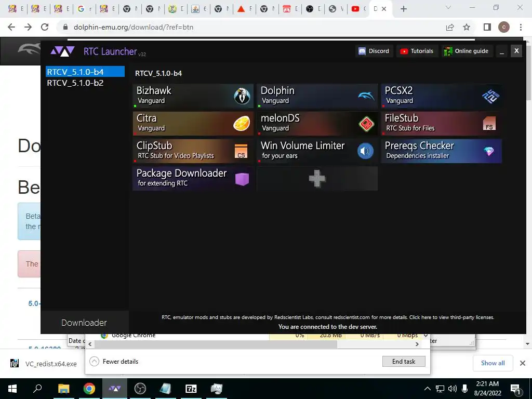This screenshot has width=532, height=399.
Task: Open Task Manager taskbar icon
Action: point(217,389)
